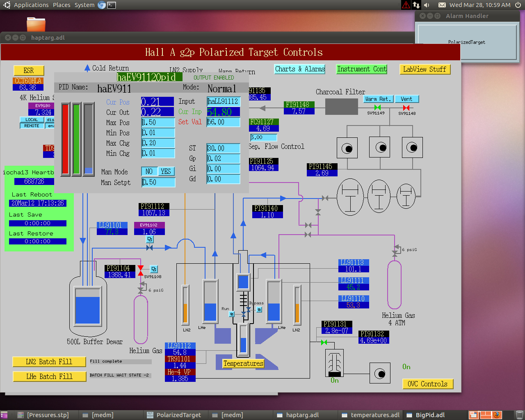The width and height of the screenshot is (525, 420).
Task: Open the network connection indicator
Action: click(416, 5)
